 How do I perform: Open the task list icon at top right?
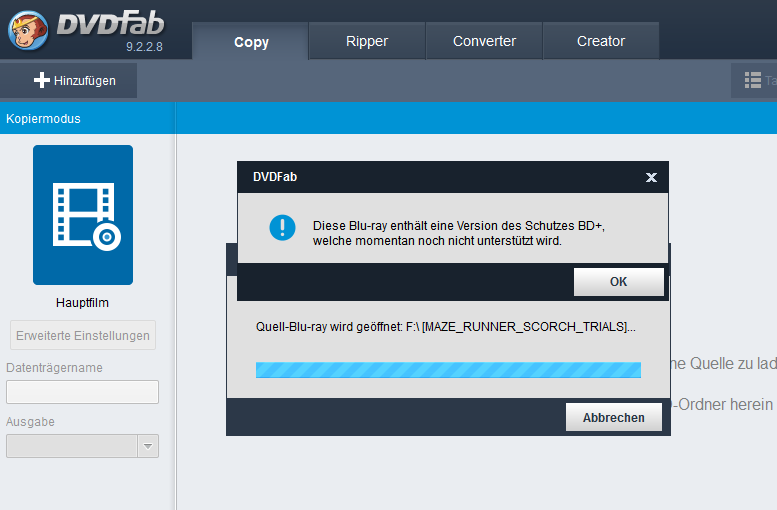pos(753,80)
